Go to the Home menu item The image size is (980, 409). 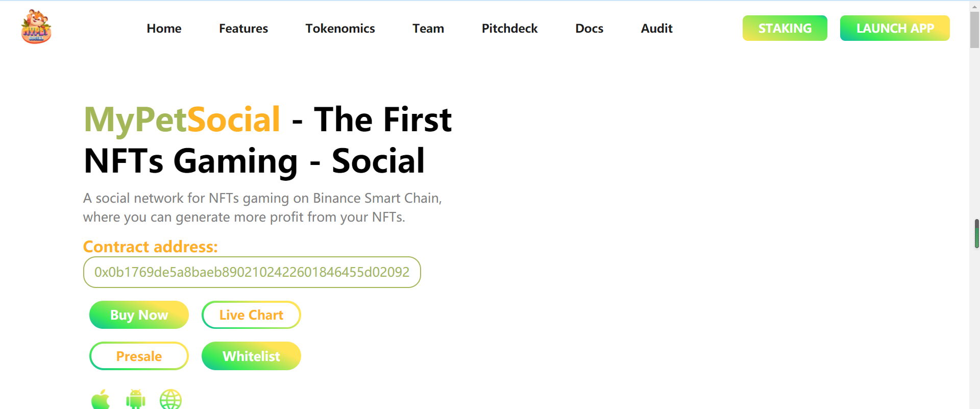pos(164,29)
